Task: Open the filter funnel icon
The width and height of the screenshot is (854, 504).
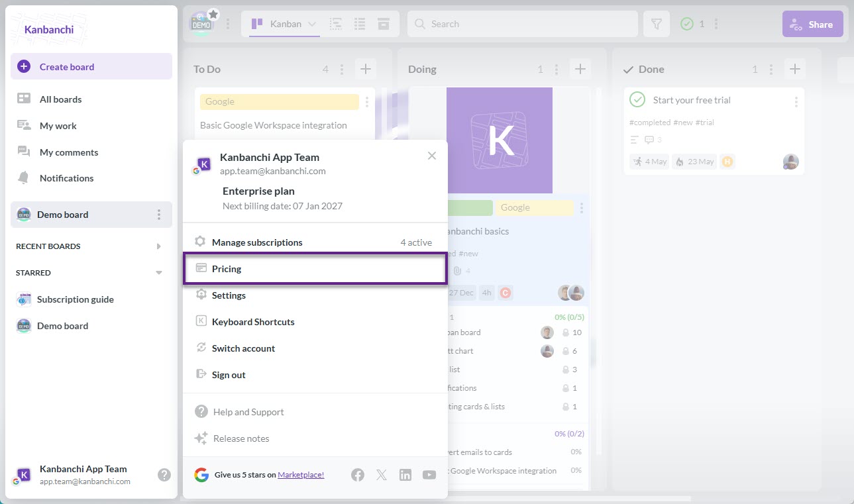Action: pyautogui.click(x=657, y=24)
